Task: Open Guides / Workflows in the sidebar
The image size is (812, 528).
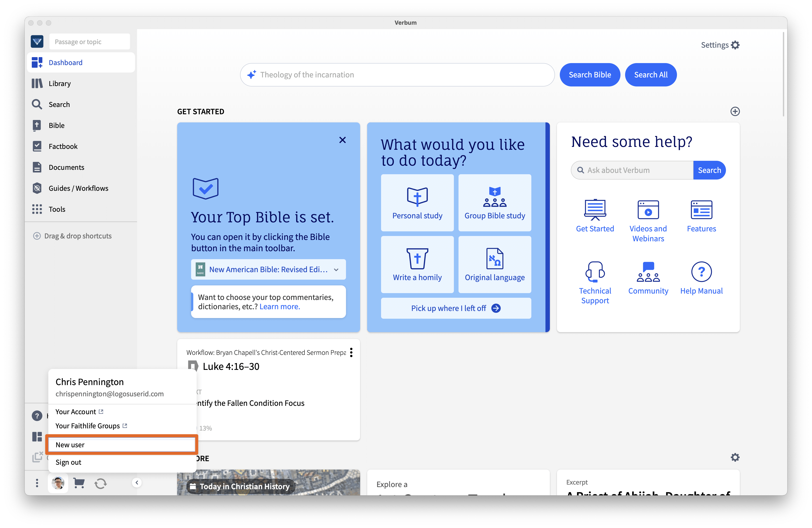Action: tap(81, 188)
